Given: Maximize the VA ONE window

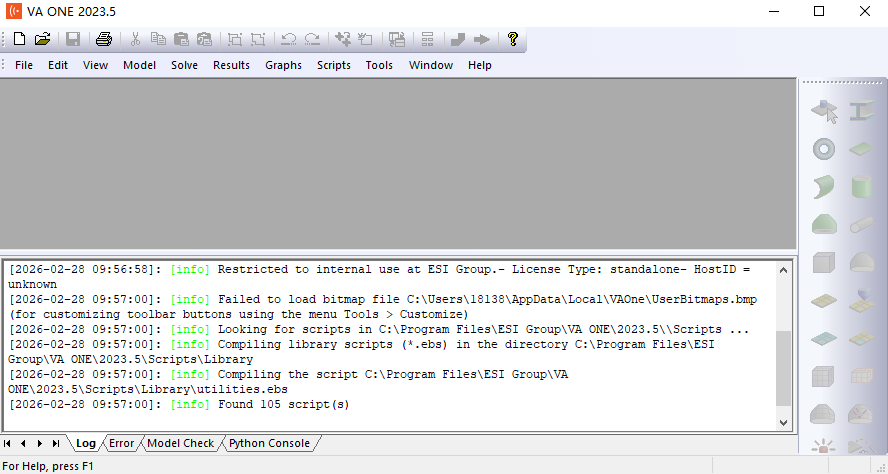Looking at the screenshot, I should click(819, 11).
